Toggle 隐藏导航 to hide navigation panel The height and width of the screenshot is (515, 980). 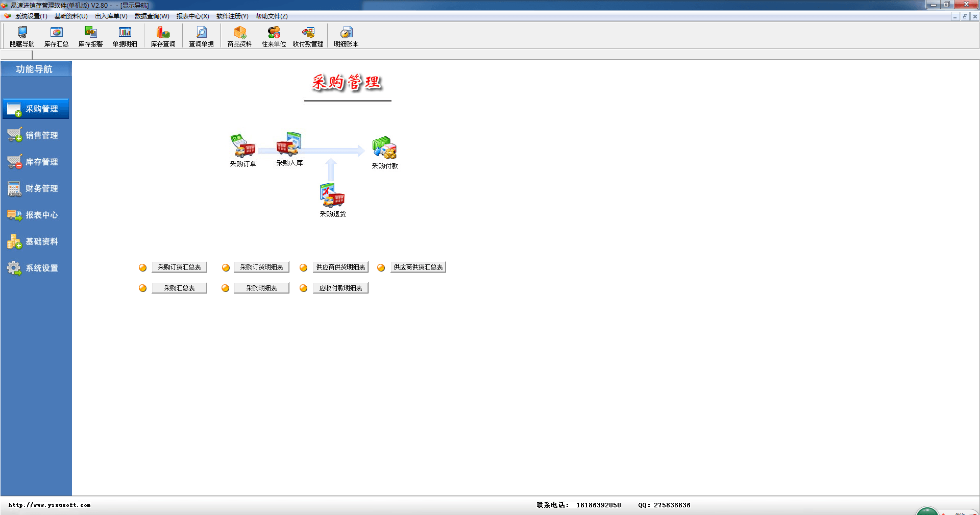(22, 36)
